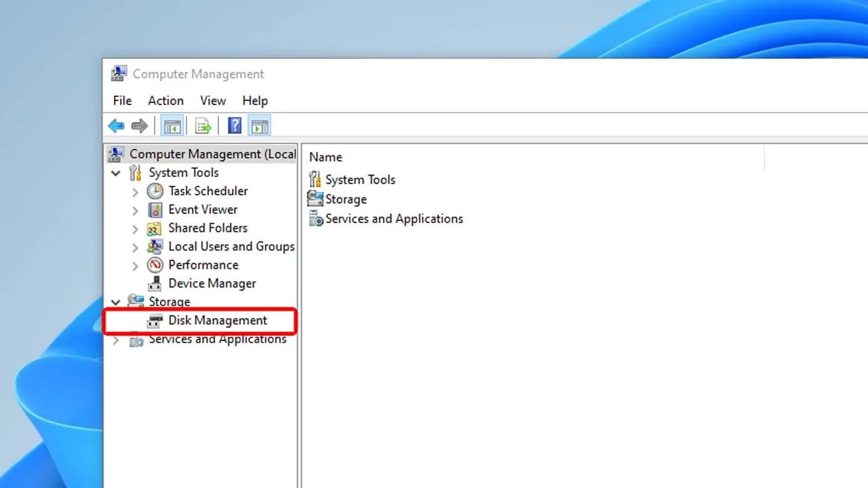Viewport: 868px width, 488px height.
Task: Click the Export List toolbar icon
Action: (203, 125)
